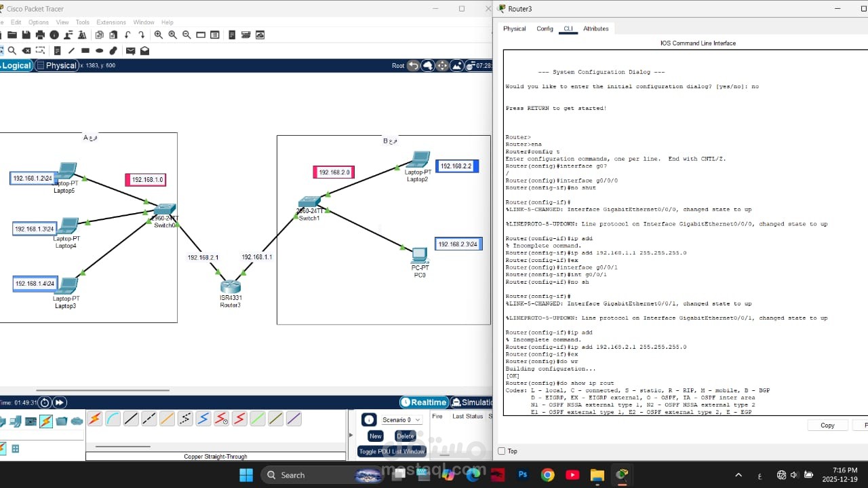Click the Fast Forward Time button
The image size is (868, 488).
pyautogui.click(x=60, y=402)
